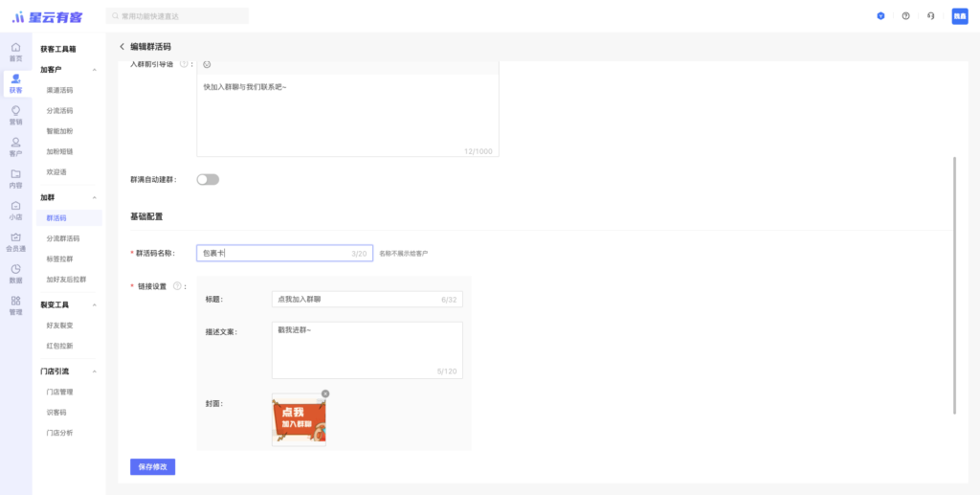Open 欢迎语 menu item
The width and height of the screenshot is (980, 495).
pos(56,172)
